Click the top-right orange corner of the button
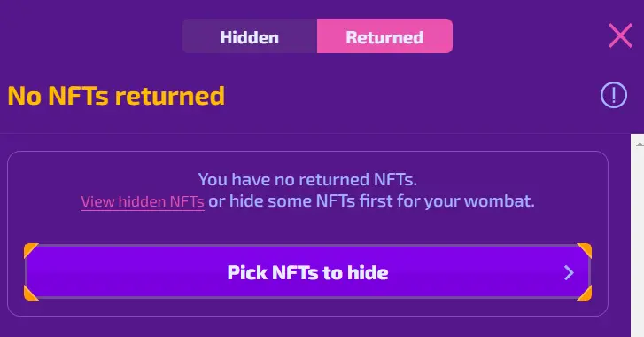Screen dimensions: 644x337 tap(586, 249)
